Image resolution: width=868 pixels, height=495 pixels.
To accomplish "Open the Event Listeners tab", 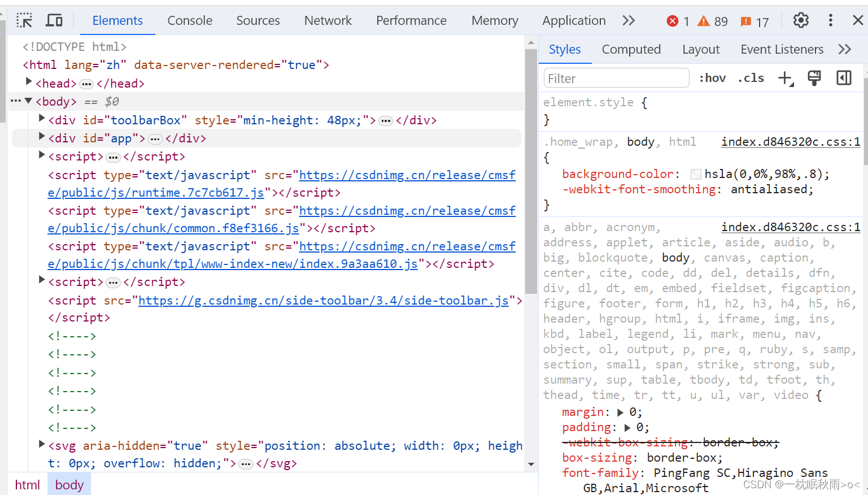I will (782, 50).
